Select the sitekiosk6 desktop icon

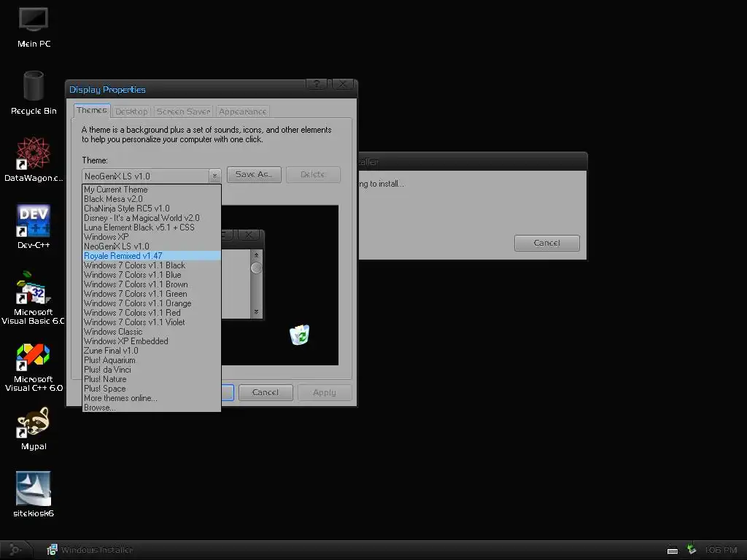click(x=34, y=494)
